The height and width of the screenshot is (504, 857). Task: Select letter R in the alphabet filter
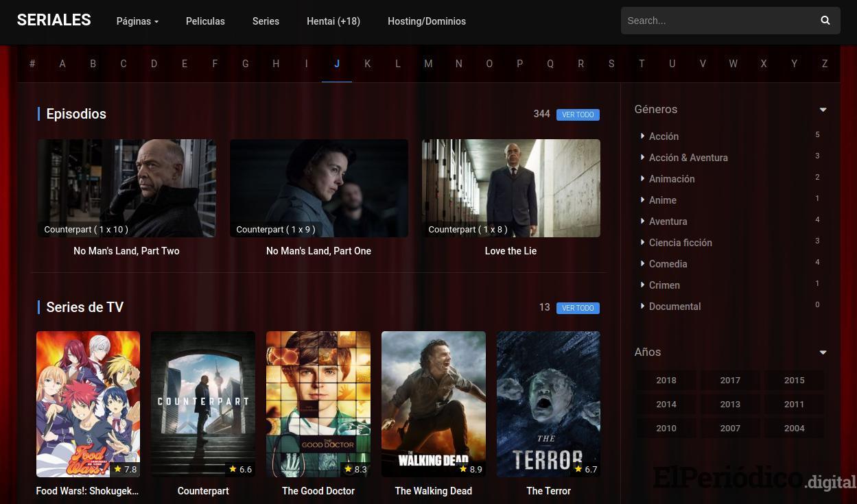pyautogui.click(x=580, y=64)
